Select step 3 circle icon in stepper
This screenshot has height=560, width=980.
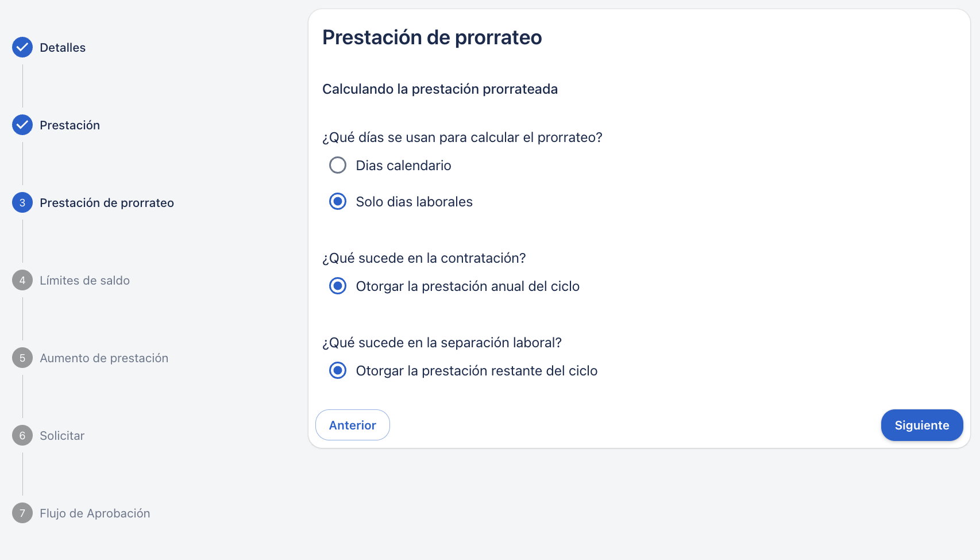(22, 202)
